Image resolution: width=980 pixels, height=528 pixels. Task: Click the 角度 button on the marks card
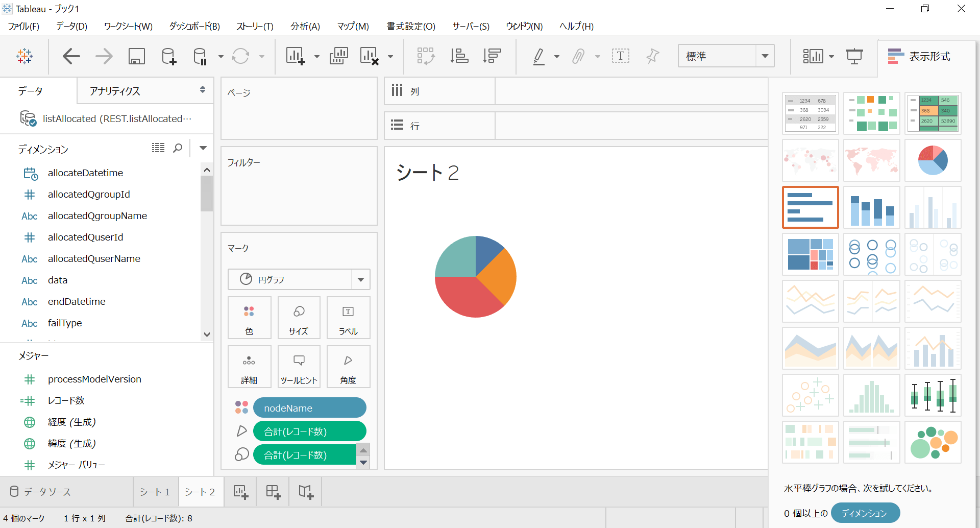click(348, 367)
